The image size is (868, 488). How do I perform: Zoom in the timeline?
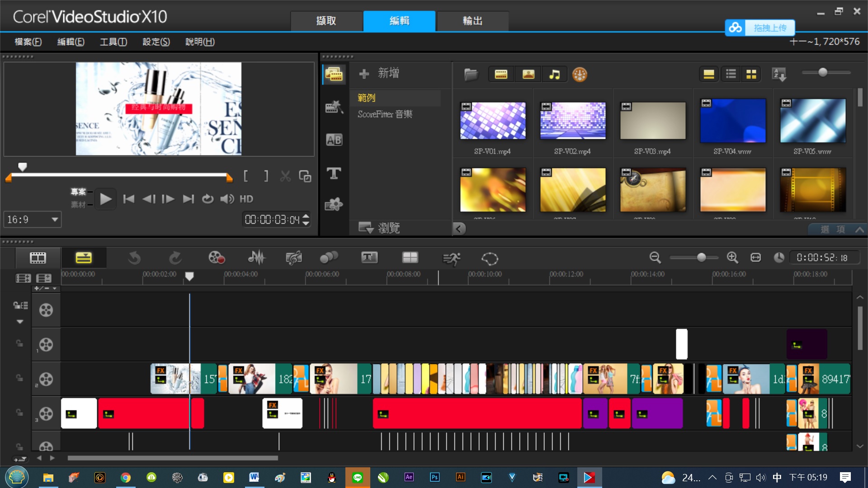[732, 258]
